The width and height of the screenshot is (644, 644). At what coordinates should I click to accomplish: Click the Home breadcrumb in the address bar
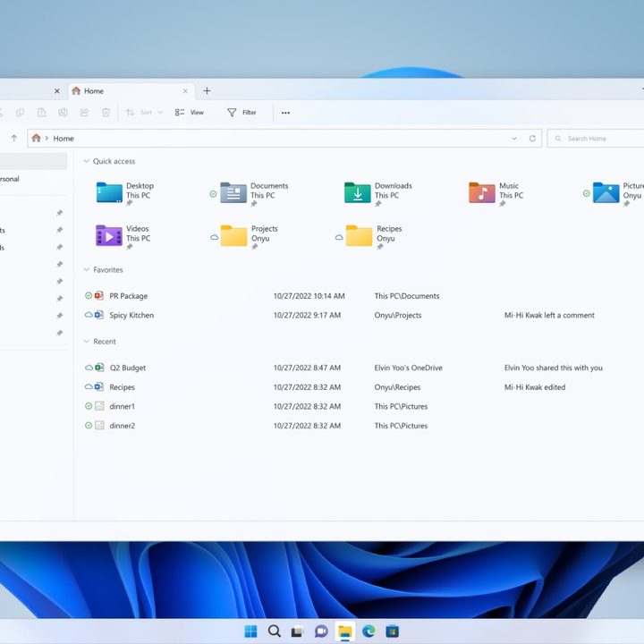[64, 139]
